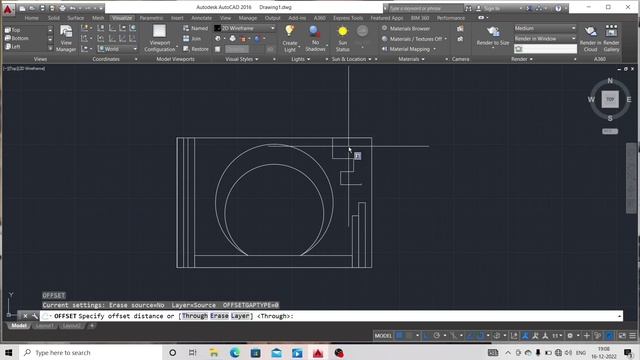Viewport: 640px width, 360px height.
Task: Click the Create Light bulb icon
Action: 290,31
